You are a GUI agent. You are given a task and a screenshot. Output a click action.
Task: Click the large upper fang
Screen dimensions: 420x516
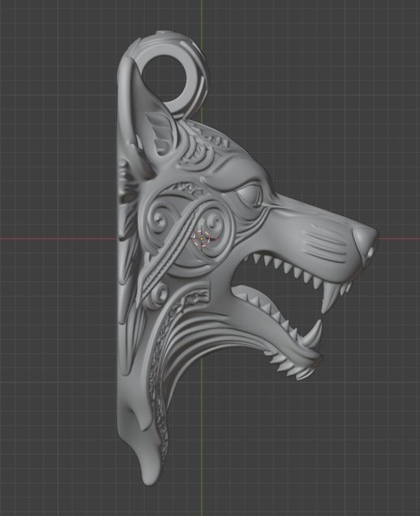point(329,300)
